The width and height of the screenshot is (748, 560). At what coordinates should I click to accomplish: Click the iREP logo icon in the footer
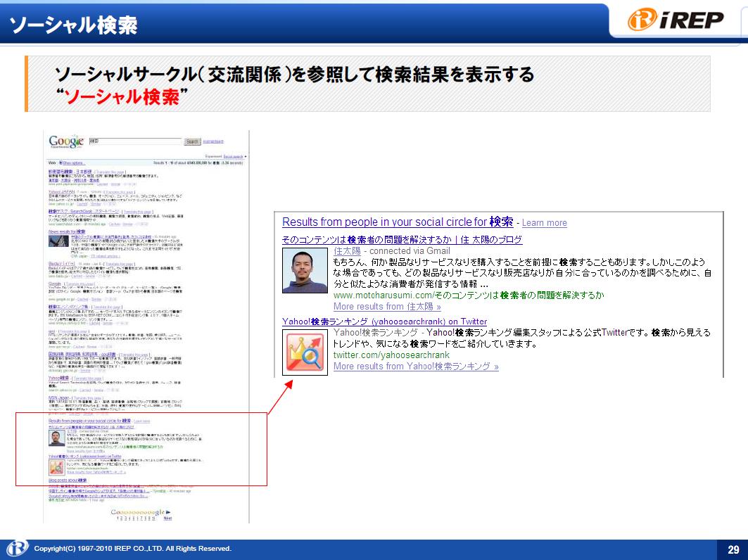coord(17,549)
